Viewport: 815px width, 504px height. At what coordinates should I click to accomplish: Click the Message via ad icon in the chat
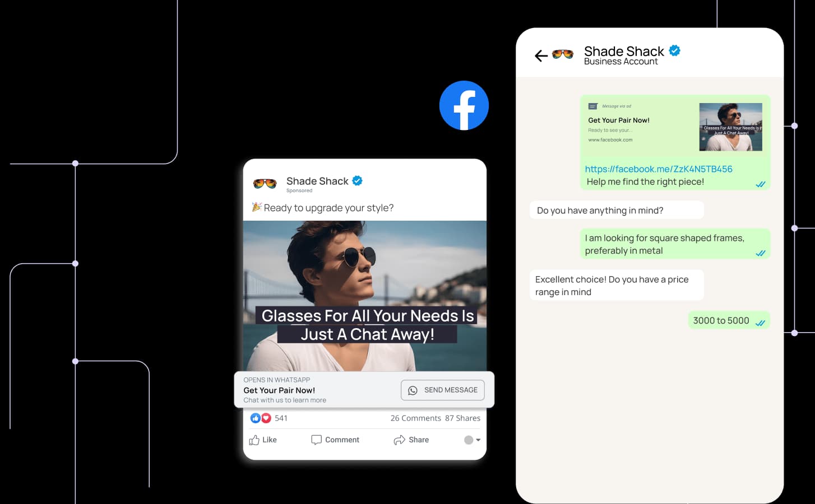pyautogui.click(x=593, y=106)
